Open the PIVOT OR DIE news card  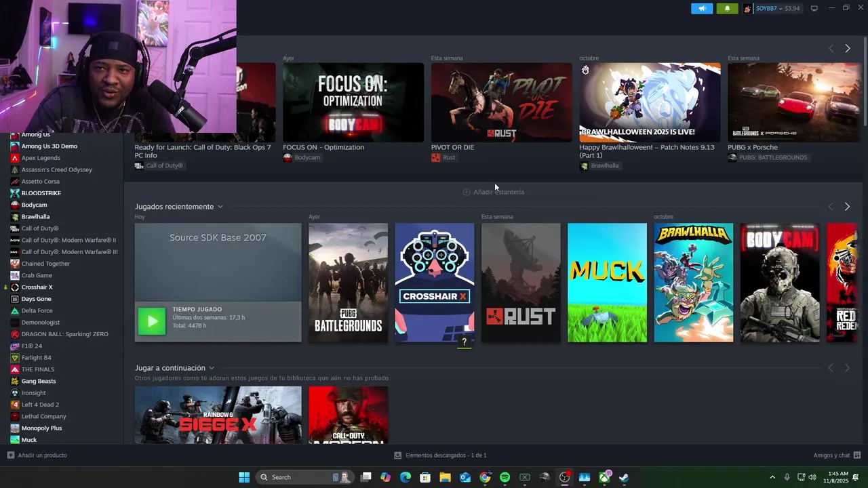click(502, 102)
